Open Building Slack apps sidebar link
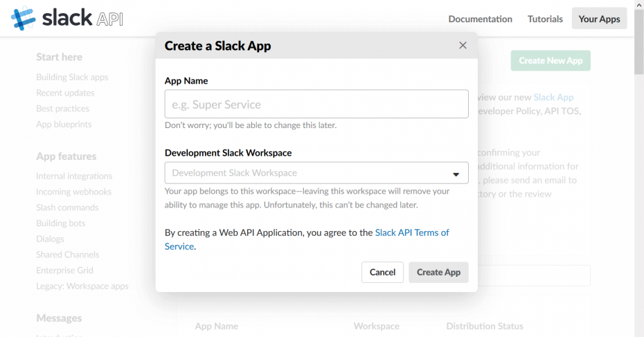 click(x=72, y=78)
